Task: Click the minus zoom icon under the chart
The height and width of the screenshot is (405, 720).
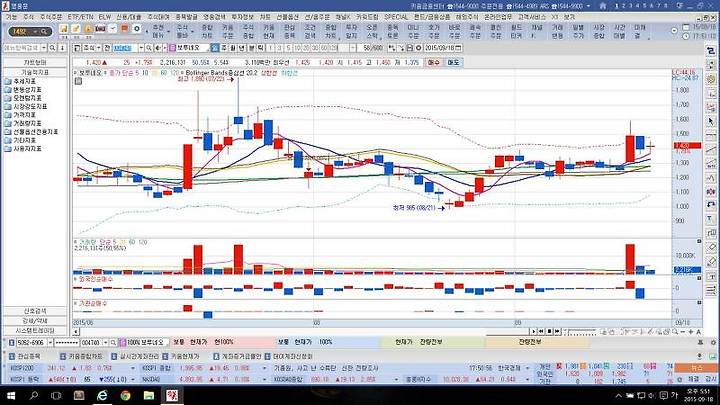Action: pyautogui.click(x=683, y=332)
